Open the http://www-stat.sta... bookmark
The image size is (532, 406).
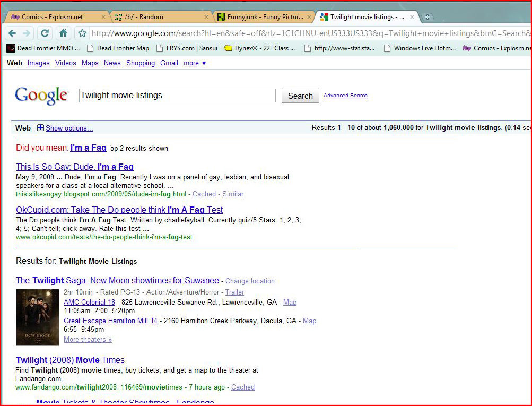point(339,48)
